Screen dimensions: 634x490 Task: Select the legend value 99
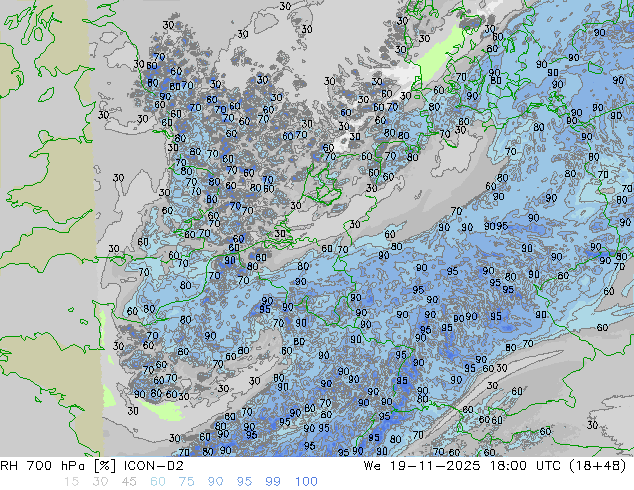click(273, 482)
